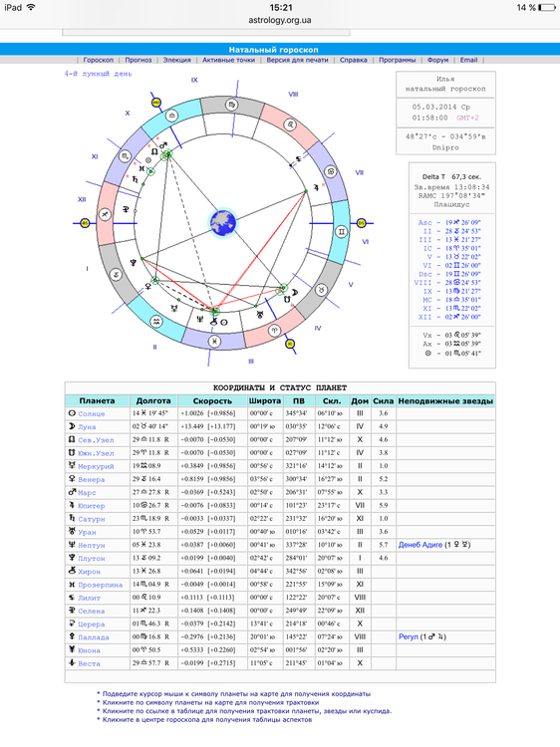Click the date '05.03.2014 Ср' text
This screenshot has height=747, width=560.
[x=441, y=107]
